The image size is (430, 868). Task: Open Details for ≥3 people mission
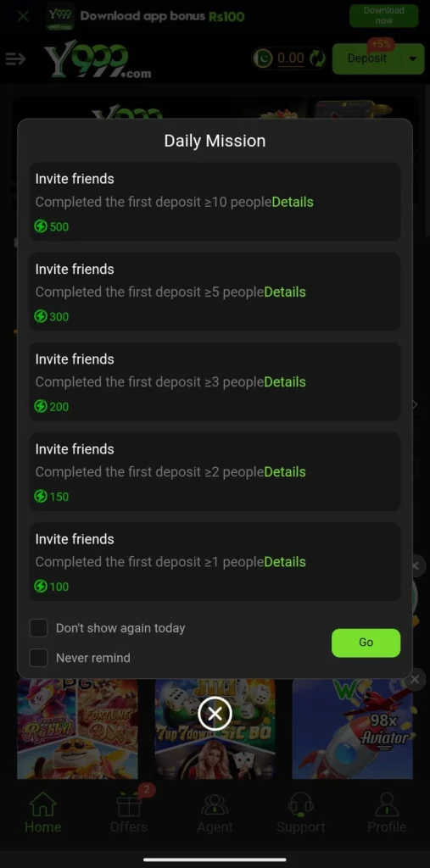[285, 382]
